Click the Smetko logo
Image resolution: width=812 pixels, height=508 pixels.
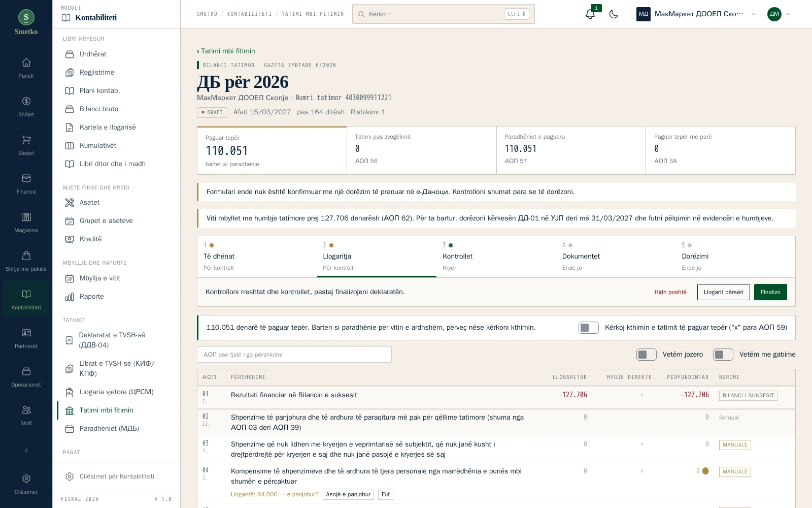(26, 22)
